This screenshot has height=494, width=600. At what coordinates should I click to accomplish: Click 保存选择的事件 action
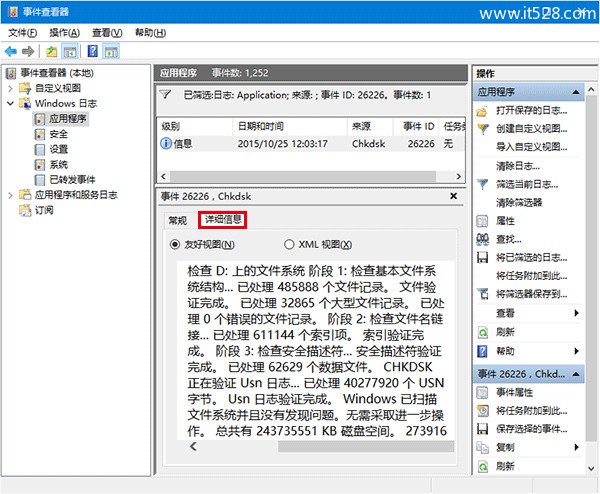point(531,429)
